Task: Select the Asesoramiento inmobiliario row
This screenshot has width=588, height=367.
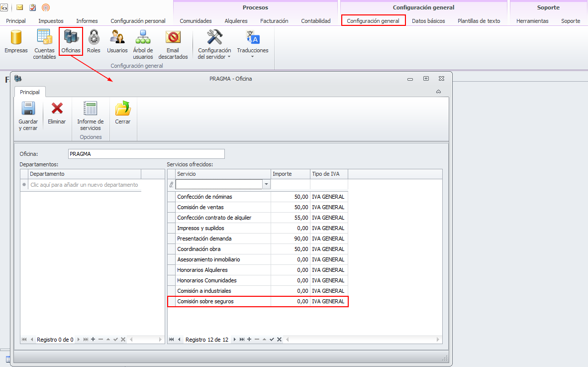Action: tap(258, 259)
